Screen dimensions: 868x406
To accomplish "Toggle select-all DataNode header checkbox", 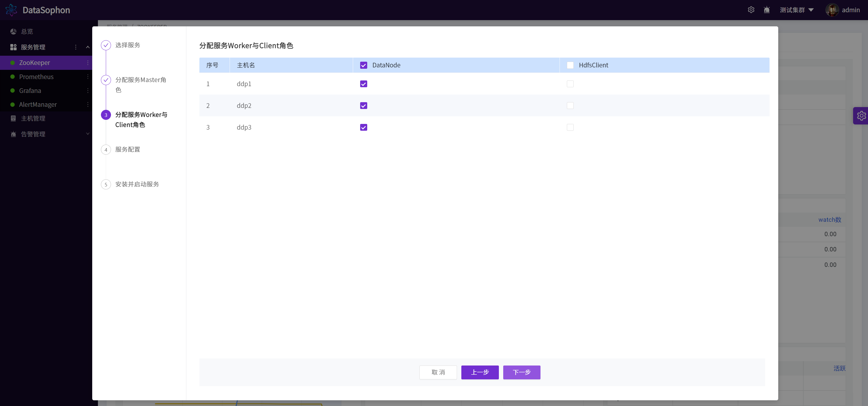I will coord(364,65).
